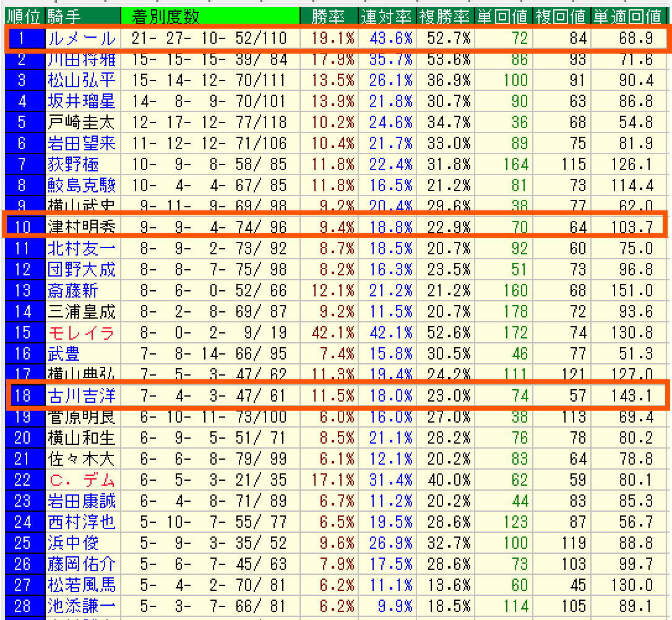Select jockey 池添謙一 in rank 28
672x620 pixels.
82,606
